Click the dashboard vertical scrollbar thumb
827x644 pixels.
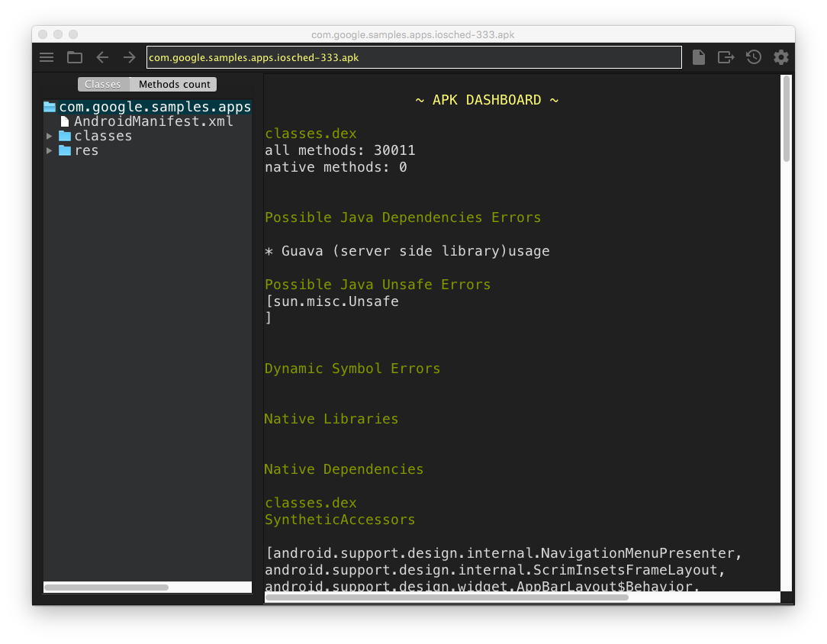click(x=787, y=119)
